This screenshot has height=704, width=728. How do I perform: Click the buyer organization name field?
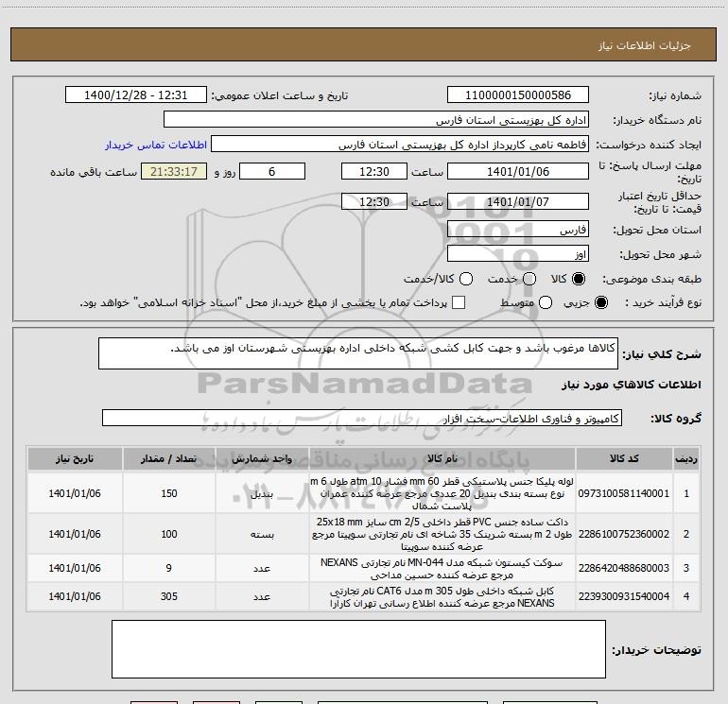(376, 119)
